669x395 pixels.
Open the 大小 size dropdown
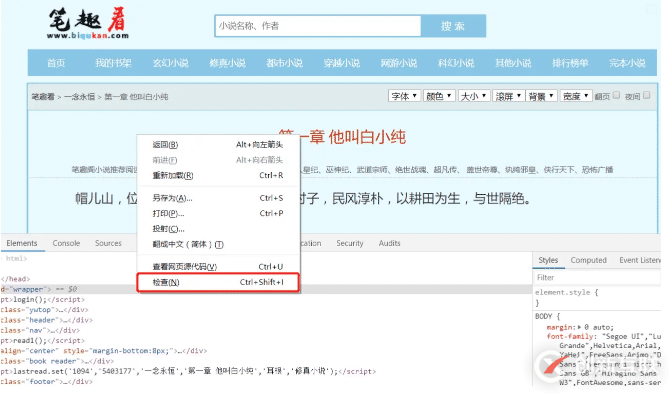coord(474,96)
